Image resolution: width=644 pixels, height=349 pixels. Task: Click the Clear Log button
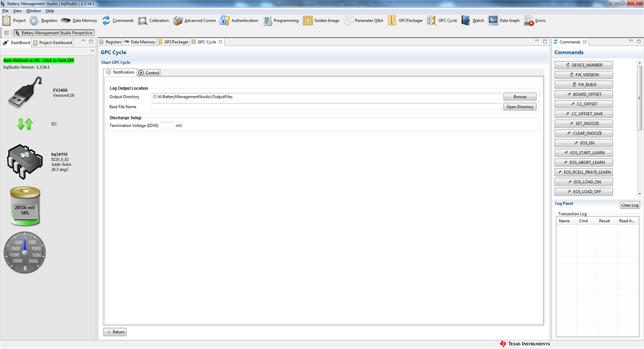click(x=630, y=205)
